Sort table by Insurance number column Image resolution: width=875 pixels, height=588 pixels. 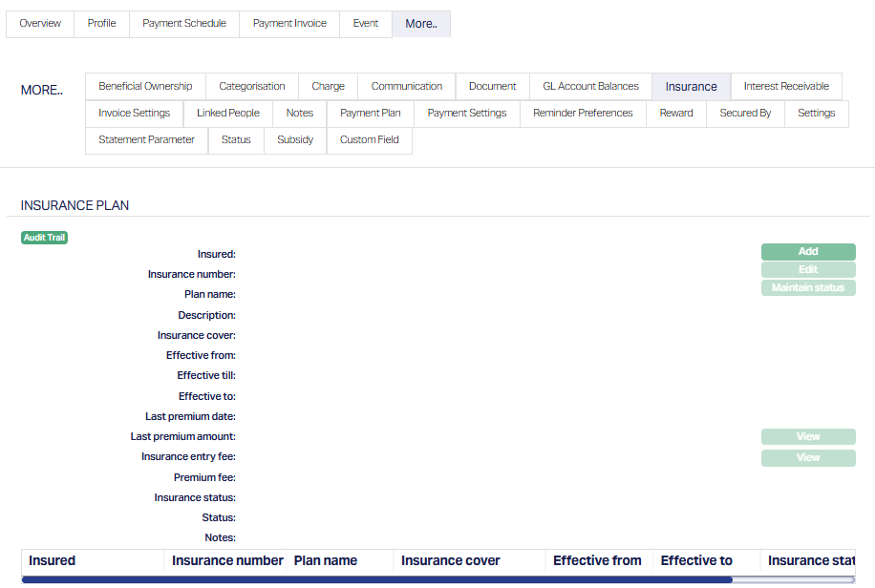click(227, 560)
